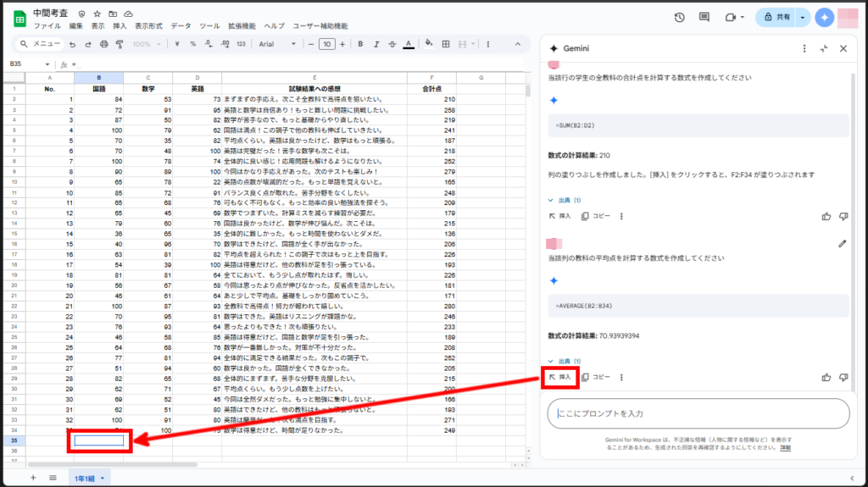Redo the last action
Screen dimensions: 868x487
pyautogui.click(x=88, y=44)
